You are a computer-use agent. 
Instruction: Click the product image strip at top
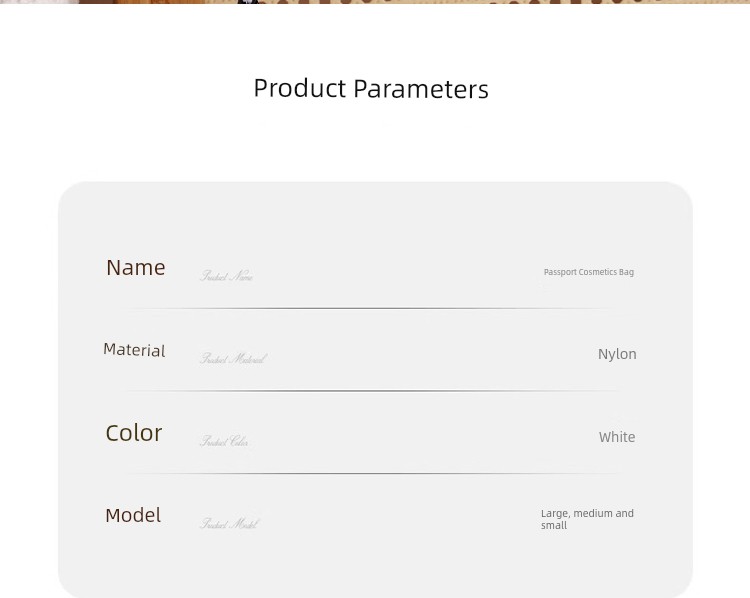[375, 2]
